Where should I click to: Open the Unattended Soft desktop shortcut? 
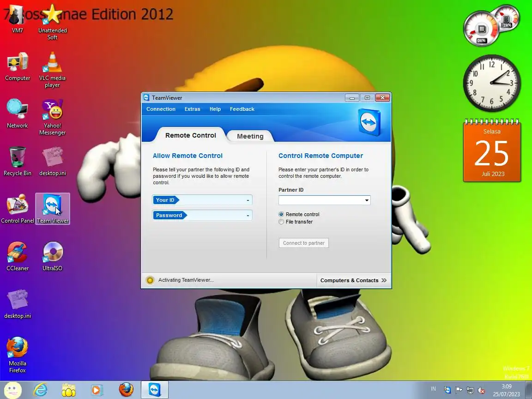click(x=52, y=22)
